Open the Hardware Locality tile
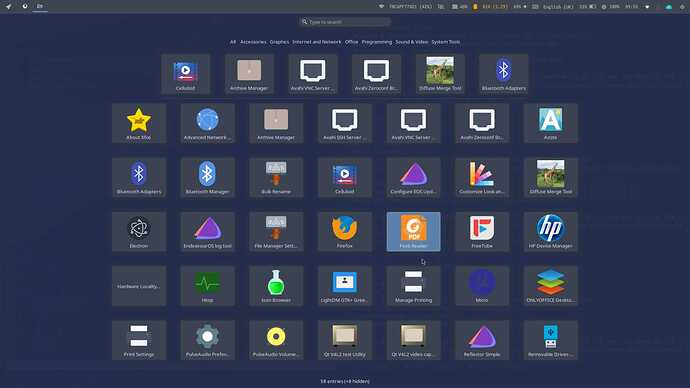 click(139, 286)
